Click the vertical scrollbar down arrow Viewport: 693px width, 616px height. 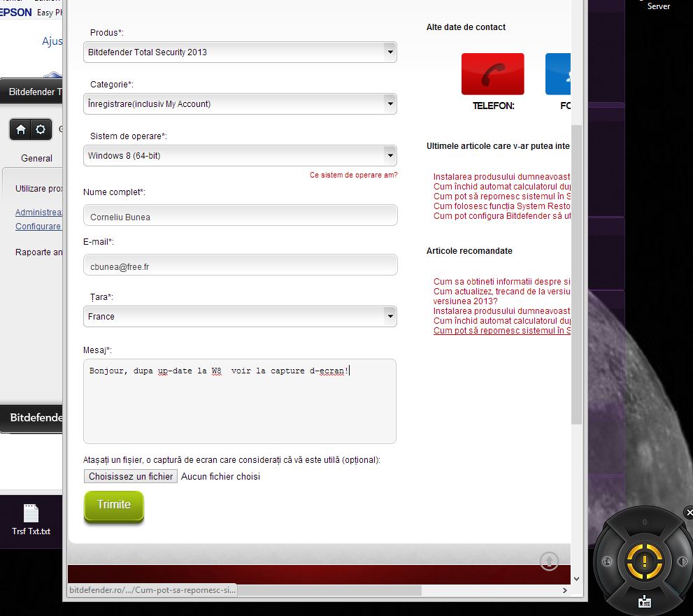click(x=576, y=578)
